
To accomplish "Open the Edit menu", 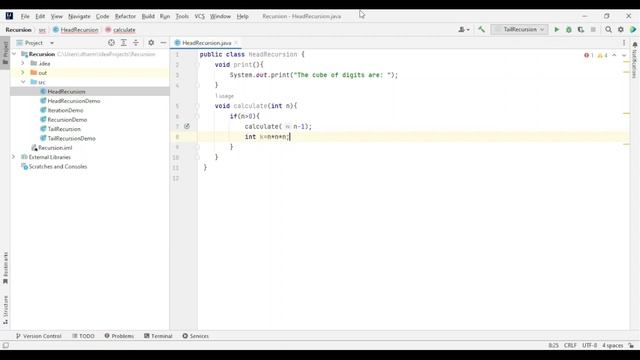I will 40,16.
